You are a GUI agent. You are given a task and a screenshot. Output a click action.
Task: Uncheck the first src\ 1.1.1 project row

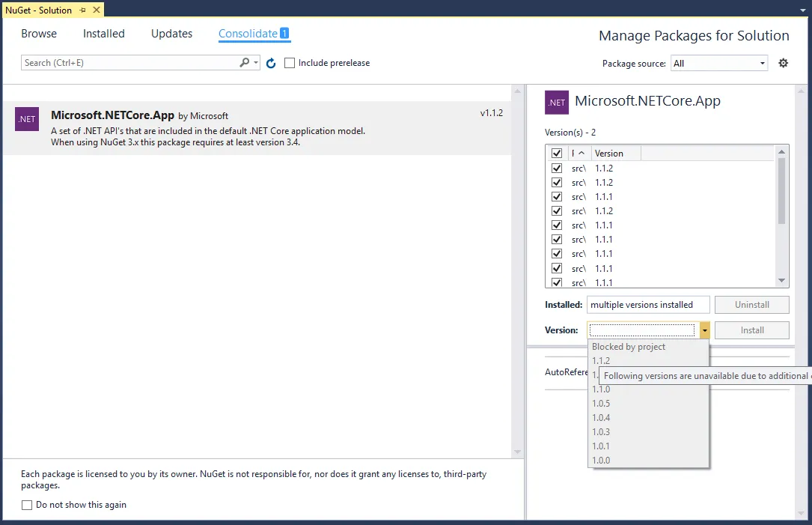coord(557,196)
